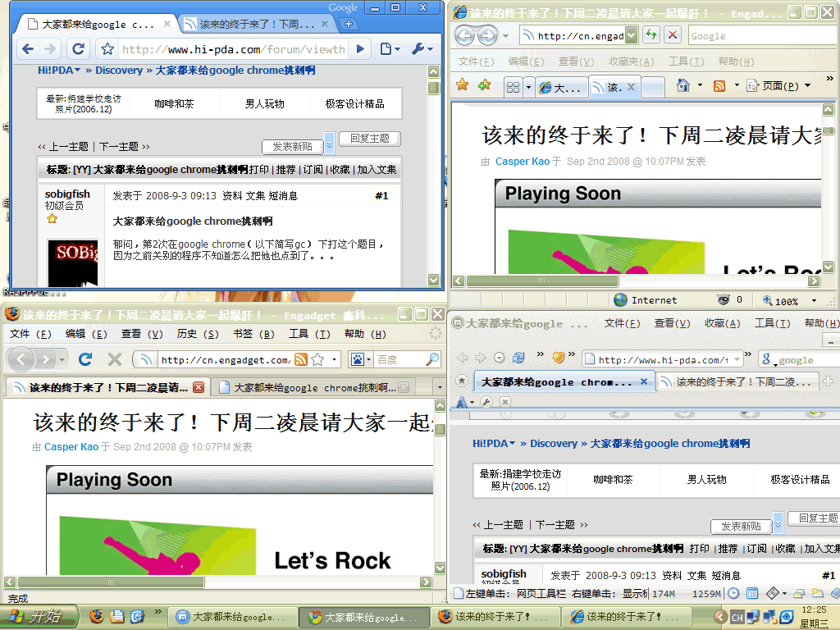Select IE taskbar button 该来的终于来了

click(625, 617)
